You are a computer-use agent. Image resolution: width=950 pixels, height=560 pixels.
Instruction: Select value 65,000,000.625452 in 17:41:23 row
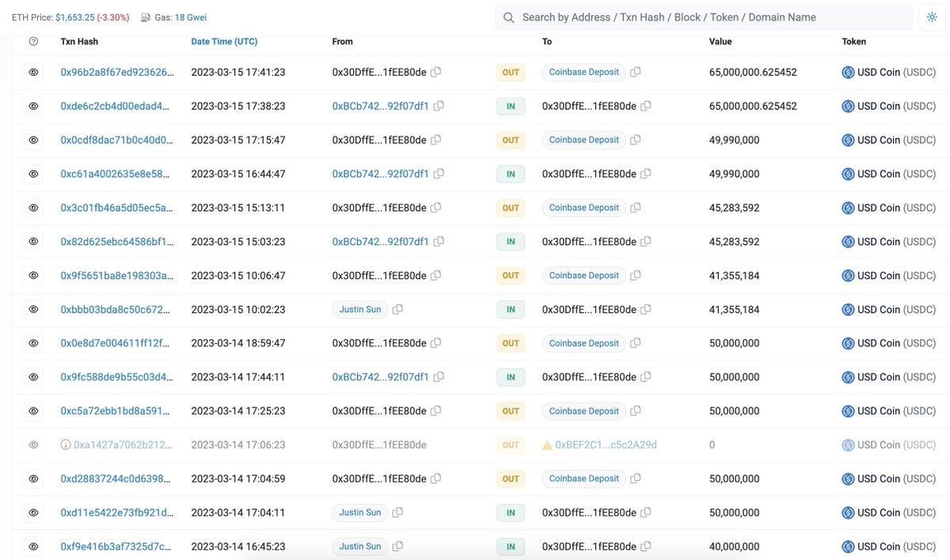pos(753,72)
